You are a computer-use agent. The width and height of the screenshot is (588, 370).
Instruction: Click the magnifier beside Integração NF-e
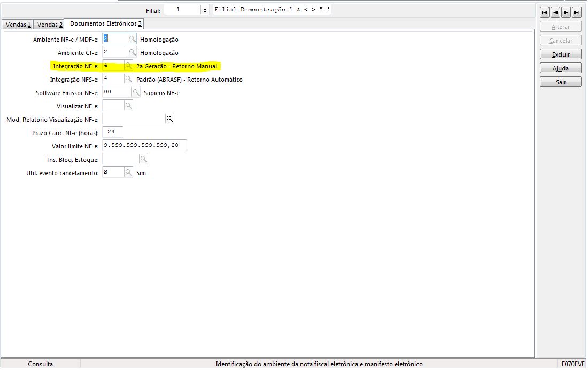[x=129, y=66]
